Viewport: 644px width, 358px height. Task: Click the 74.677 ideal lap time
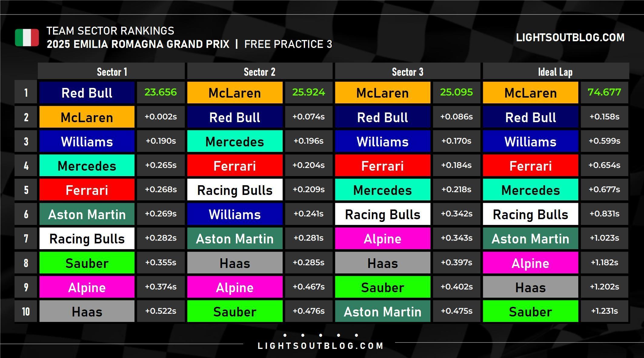pos(604,92)
